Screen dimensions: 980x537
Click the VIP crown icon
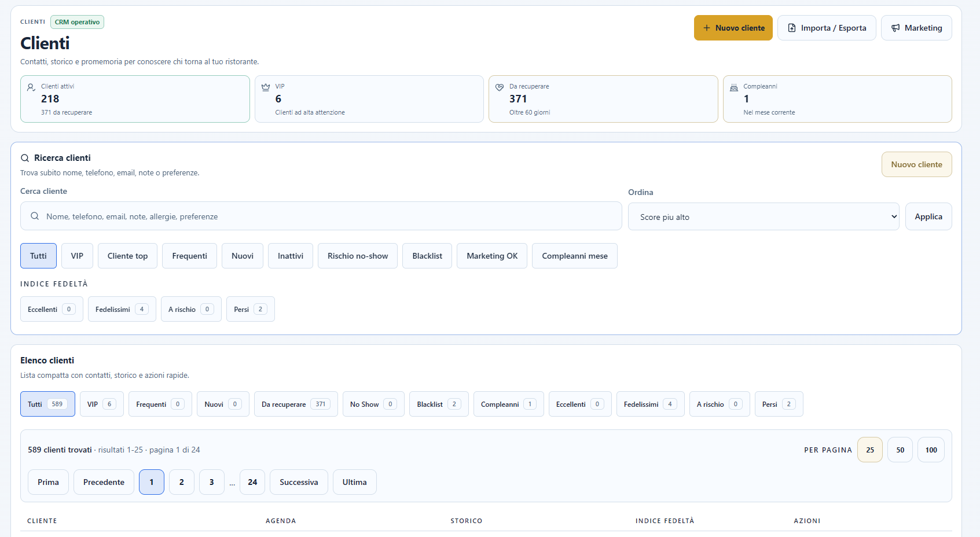coord(266,87)
